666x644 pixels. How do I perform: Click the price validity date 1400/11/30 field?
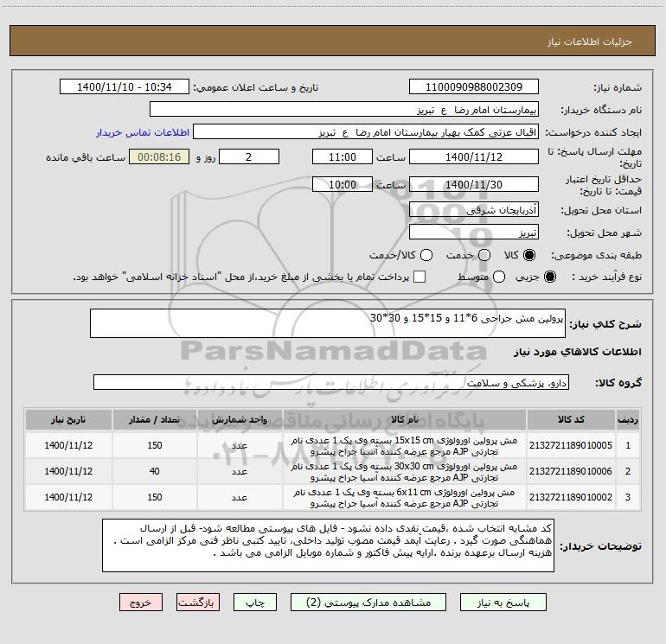point(474,184)
